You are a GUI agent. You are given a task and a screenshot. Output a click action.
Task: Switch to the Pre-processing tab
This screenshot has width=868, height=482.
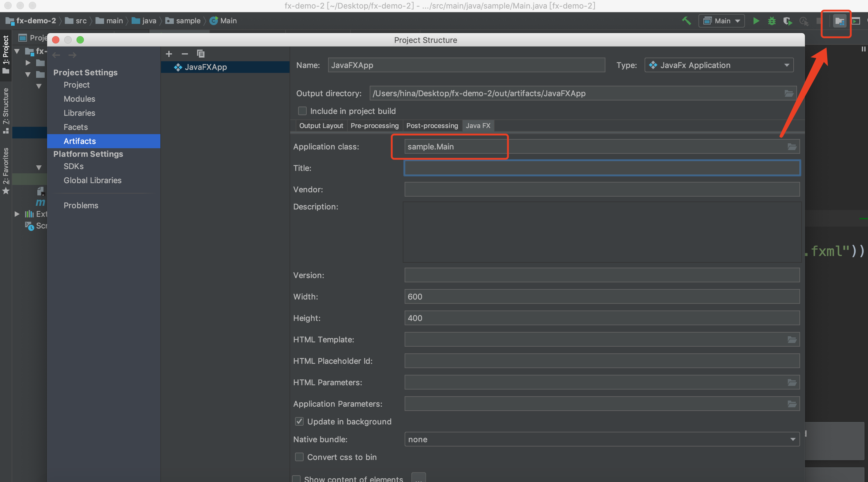[374, 126]
